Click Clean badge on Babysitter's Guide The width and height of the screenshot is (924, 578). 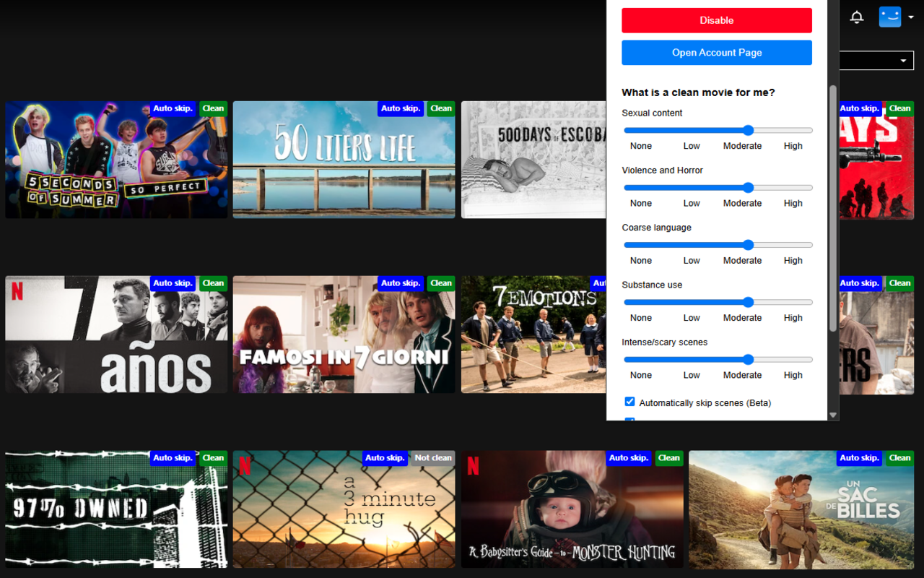coord(669,458)
